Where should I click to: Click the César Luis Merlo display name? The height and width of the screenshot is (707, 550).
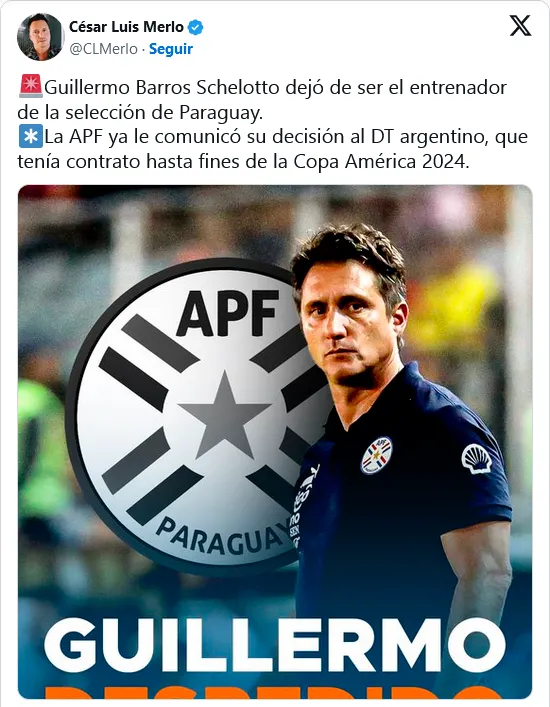126,27
